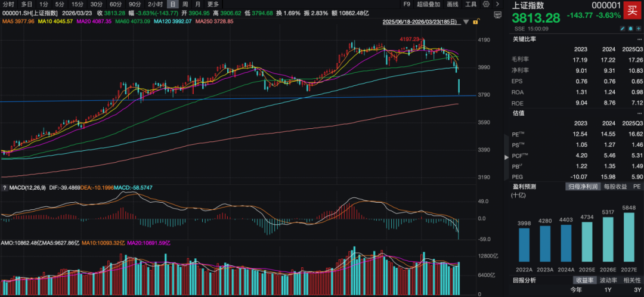Switch to the 60分 timeframe
Screen dimensions: 644x297
(115, 4)
